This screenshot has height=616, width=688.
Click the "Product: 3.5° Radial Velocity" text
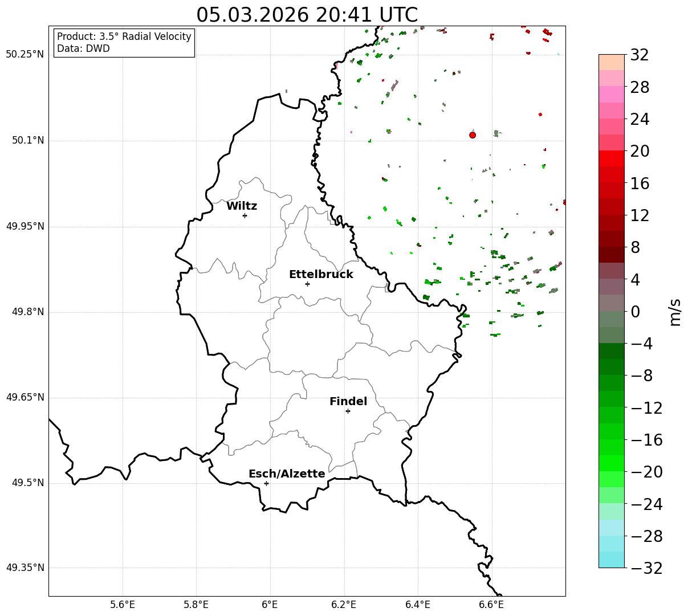[124, 36]
